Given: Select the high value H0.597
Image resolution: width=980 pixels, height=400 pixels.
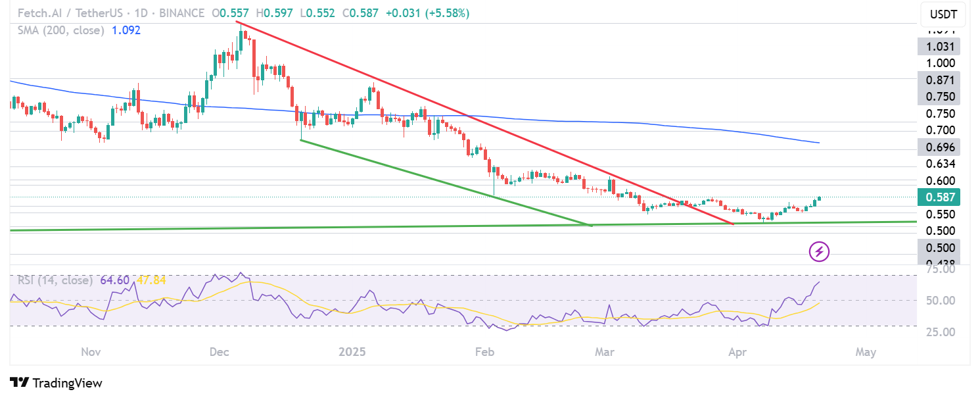Looking at the screenshot, I should click(273, 13).
